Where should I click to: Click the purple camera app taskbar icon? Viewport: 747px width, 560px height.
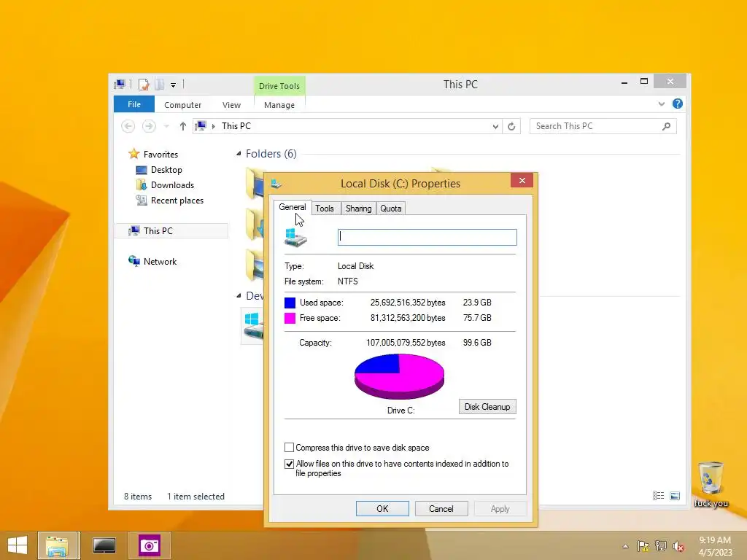click(149, 545)
